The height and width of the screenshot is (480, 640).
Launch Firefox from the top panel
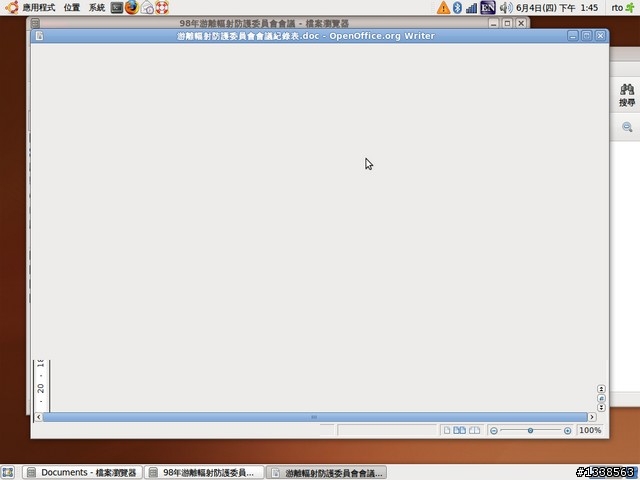(x=132, y=7)
